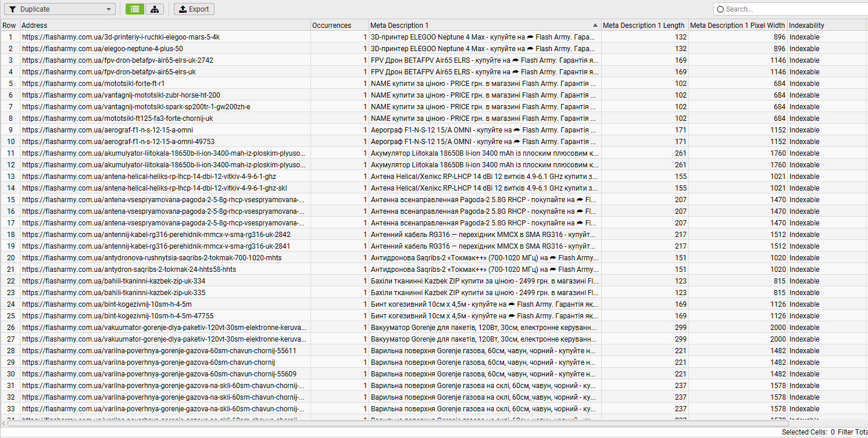
Task: Toggle sort arrow on Meta Description 1
Action: (595, 26)
